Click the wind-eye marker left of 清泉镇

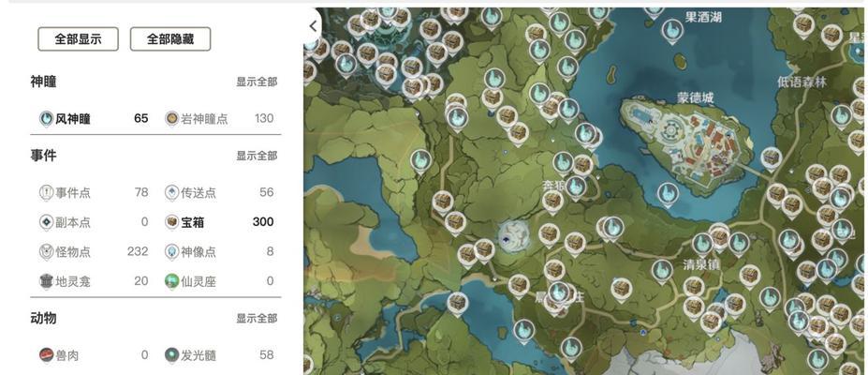coord(662,271)
